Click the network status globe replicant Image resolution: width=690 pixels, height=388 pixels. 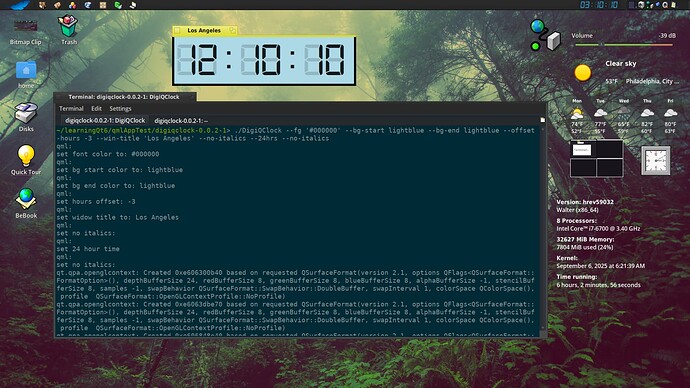(x=545, y=35)
